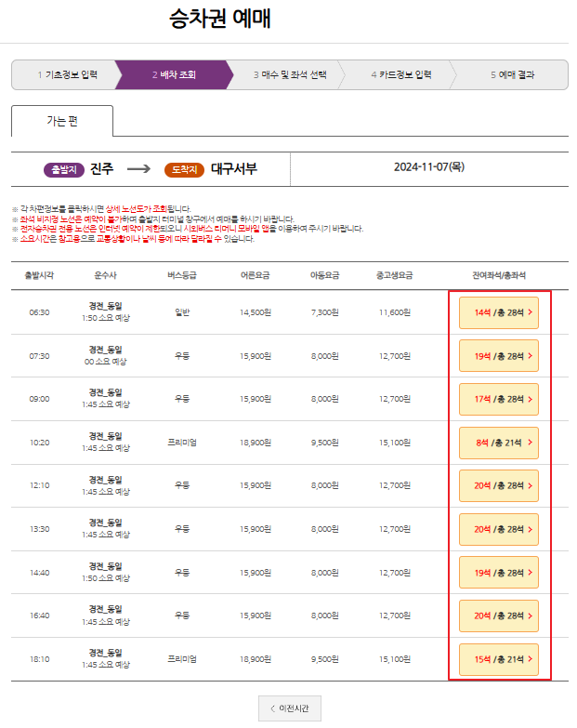Open the 가는 편 tab
The width and height of the screenshot is (577, 728).
(62, 121)
